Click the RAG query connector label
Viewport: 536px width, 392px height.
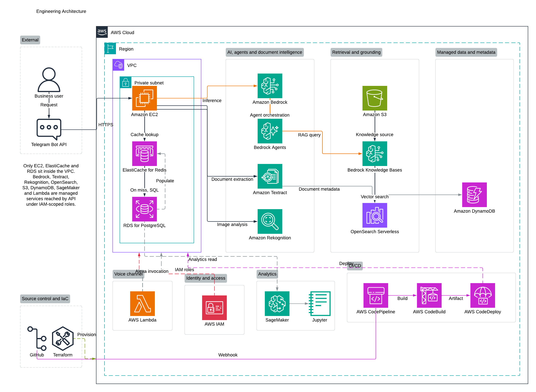309,135
